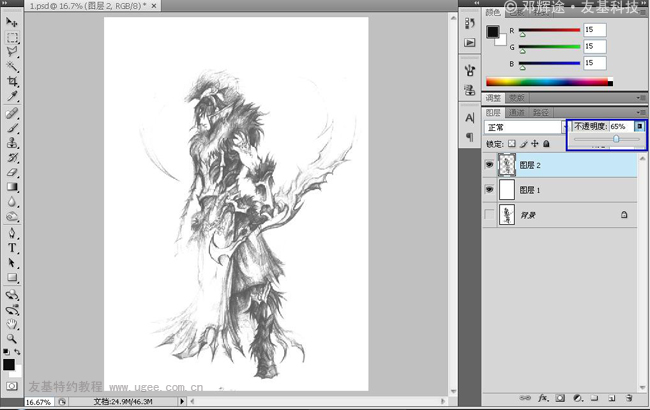The image size is (650, 410).
Task: Select the Move tool
Action: pyautogui.click(x=13, y=22)
